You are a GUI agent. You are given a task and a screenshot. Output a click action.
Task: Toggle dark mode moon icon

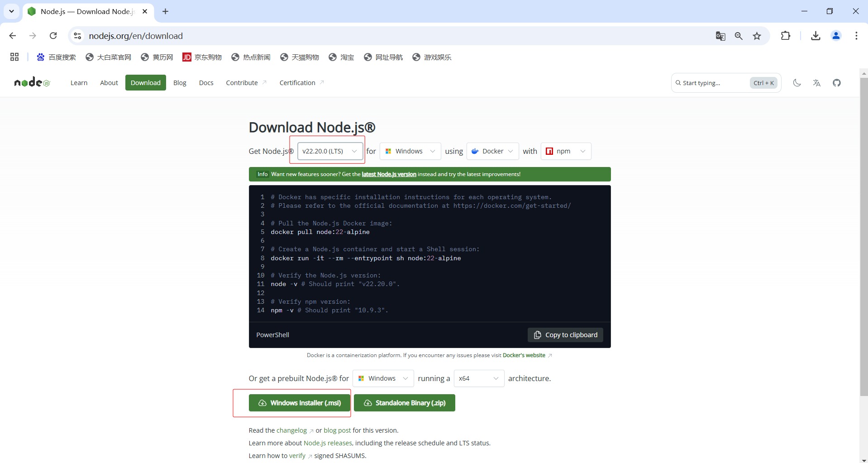tap(797, 83)
